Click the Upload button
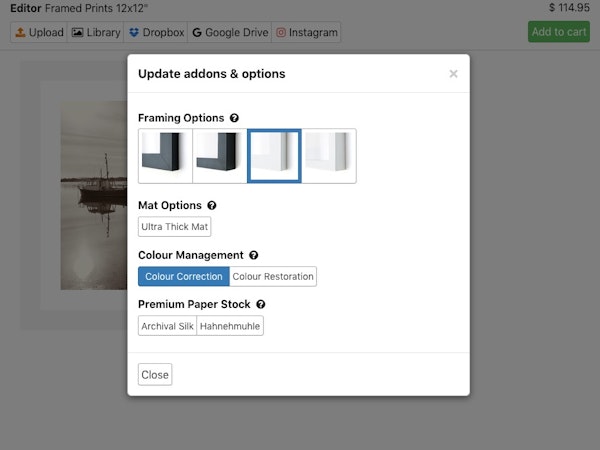This screenshot has width=600, height=450. pyautogui.click(x=38, y=32)
